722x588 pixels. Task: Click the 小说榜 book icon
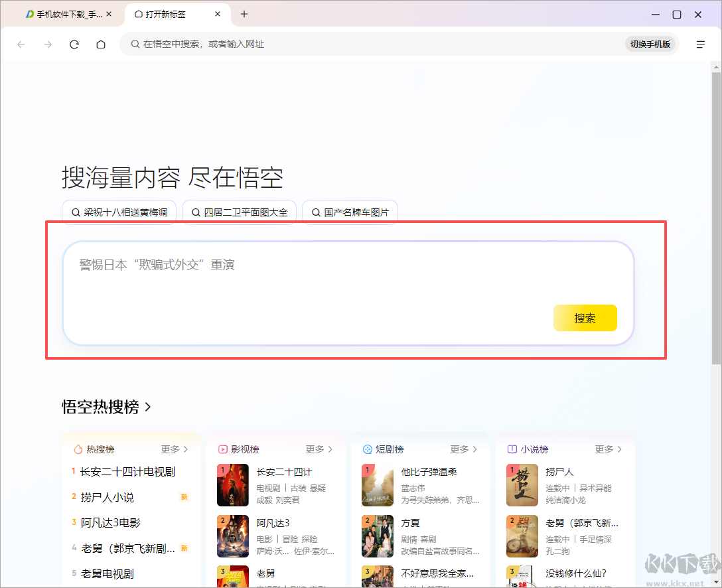pos(512,449)
